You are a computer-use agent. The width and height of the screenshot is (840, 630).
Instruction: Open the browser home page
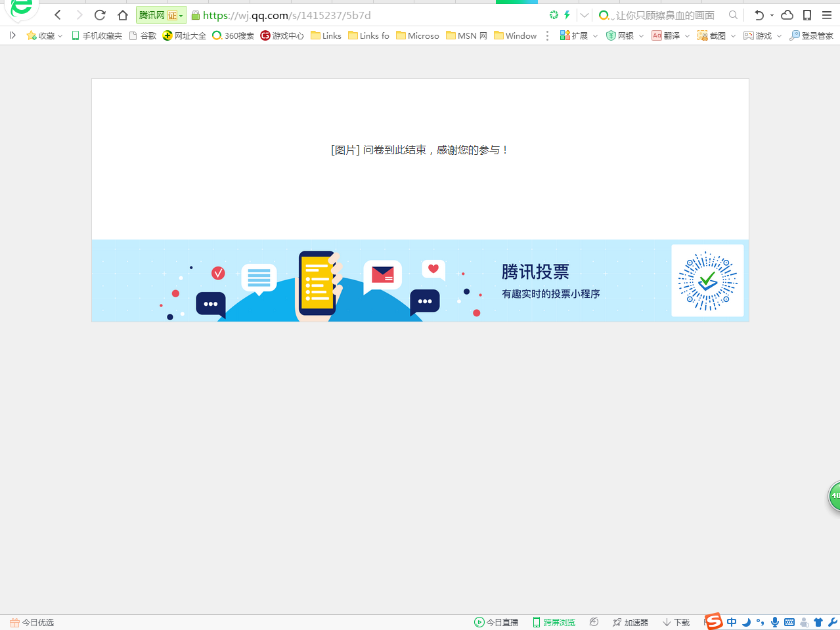click(122, 15)
